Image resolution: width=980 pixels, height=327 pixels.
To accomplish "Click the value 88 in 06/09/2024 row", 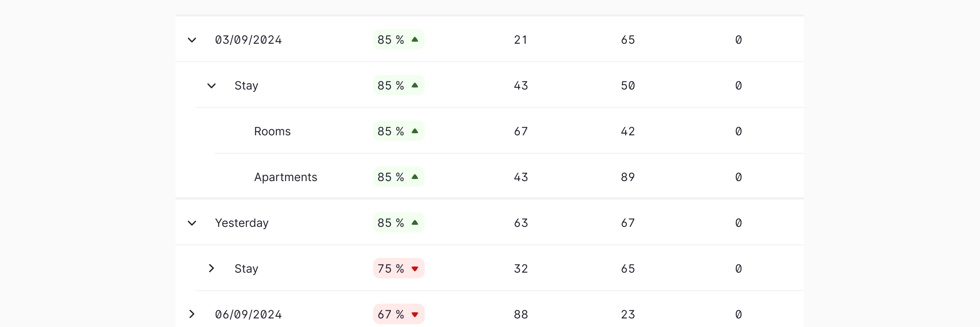I will click(521, 315).
